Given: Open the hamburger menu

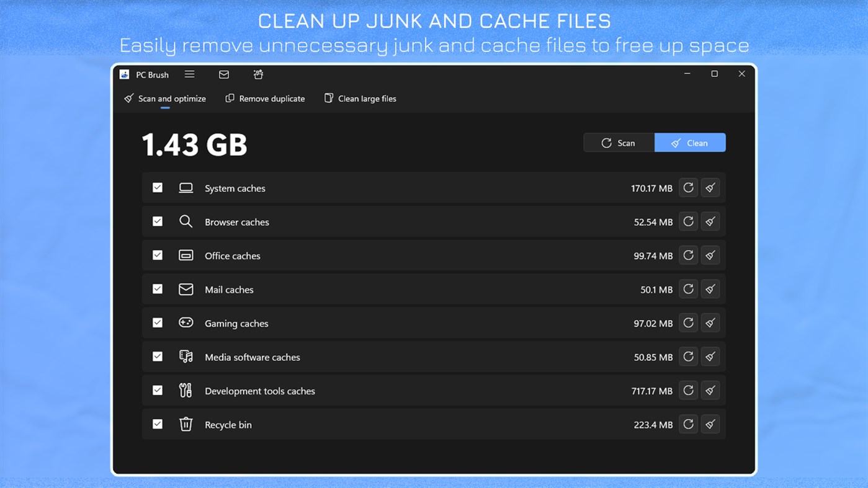Looking at the screenshot, I should [189, 74].
